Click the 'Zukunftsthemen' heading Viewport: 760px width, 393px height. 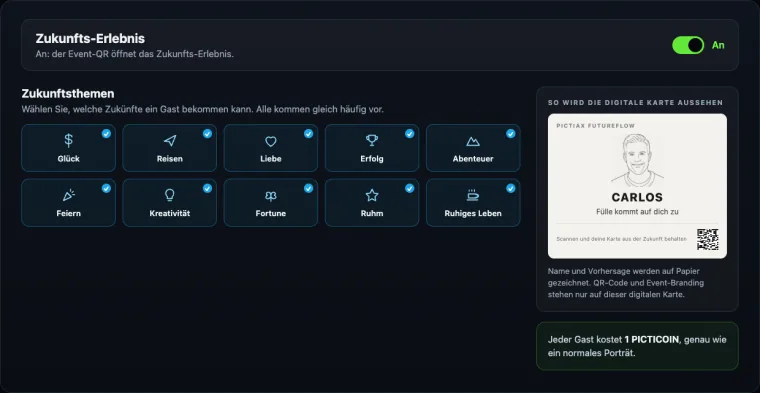(x=68, y=94)
